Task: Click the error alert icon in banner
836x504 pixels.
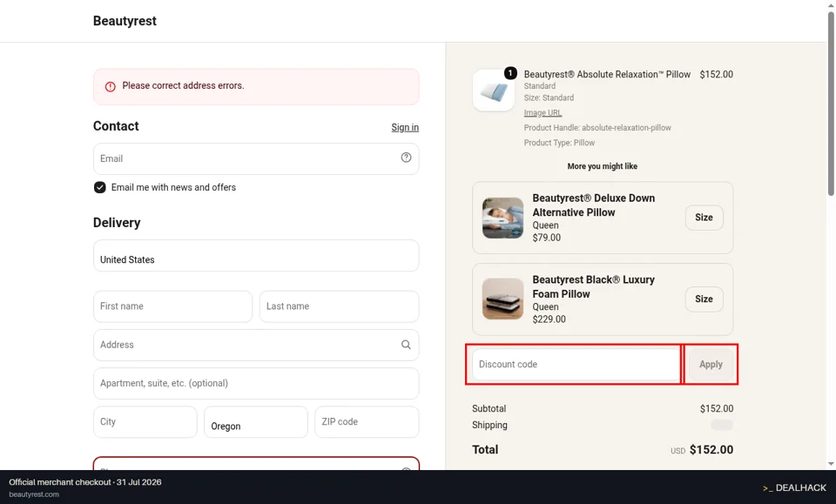Action: pyautogui.click(x=110, y=86)
